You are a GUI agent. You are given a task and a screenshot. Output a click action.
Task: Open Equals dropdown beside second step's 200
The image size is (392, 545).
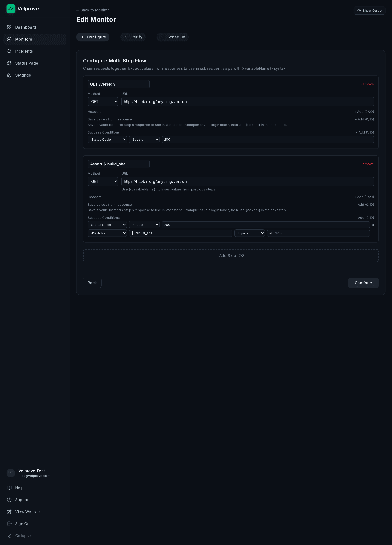[144, 225]
